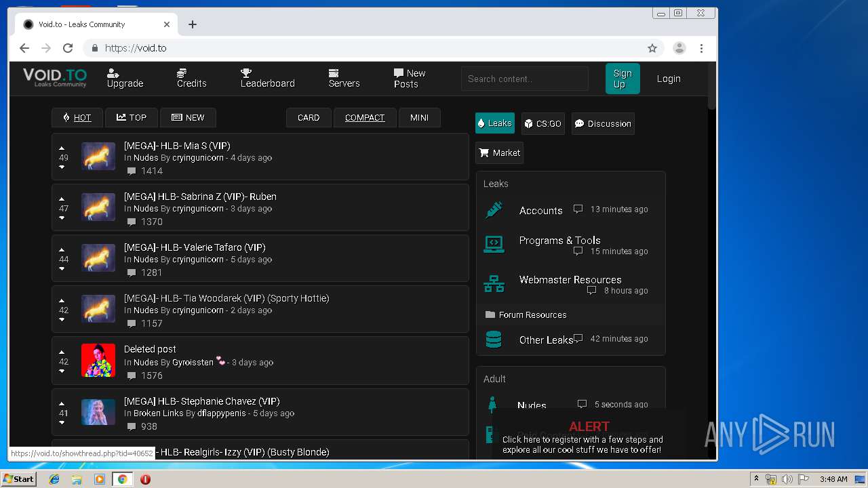Open the Upgrade page in navbar
This screenshot has height=488, width=868.
[125, 78]
